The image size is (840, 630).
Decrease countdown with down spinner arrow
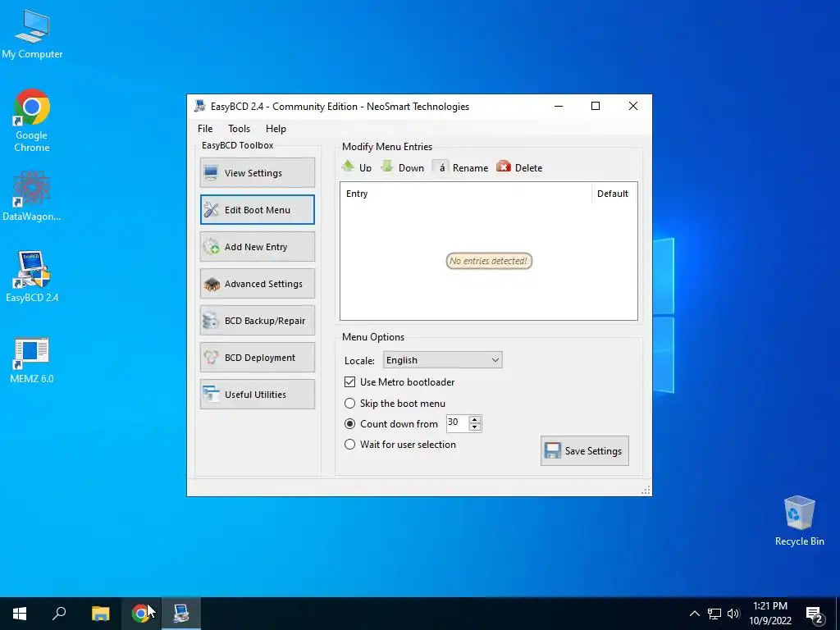coord(475,427)
